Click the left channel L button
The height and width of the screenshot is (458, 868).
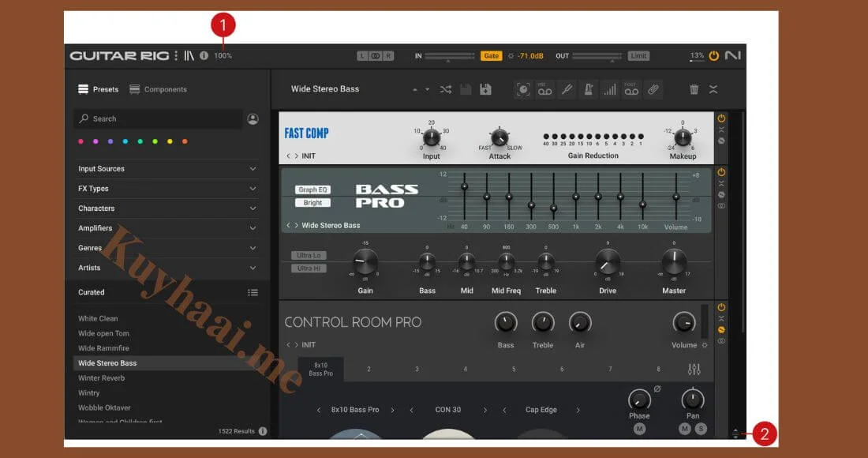coord(362,56)
